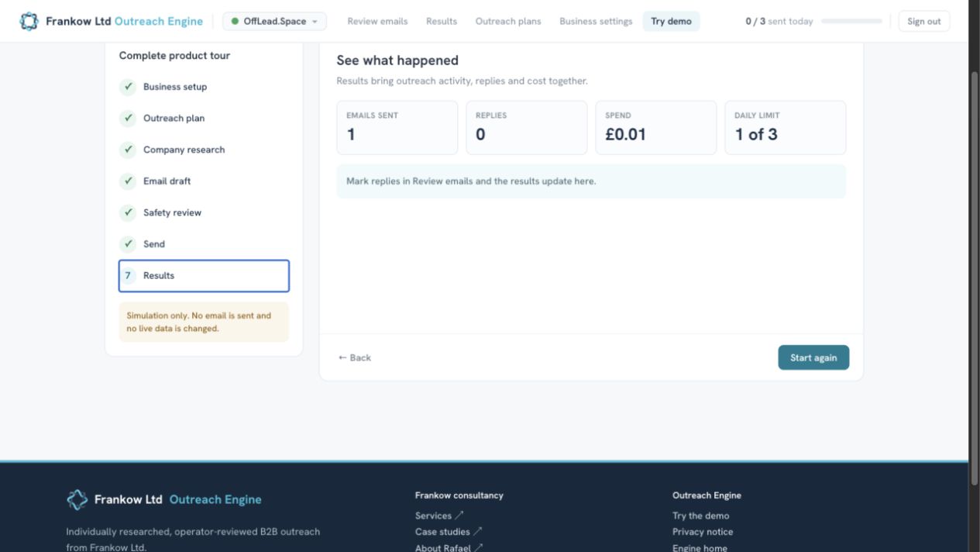Go to the Results nav tab
Image resolution: width=980 pixels, height=552 pixels.
[x=442, y=22]
